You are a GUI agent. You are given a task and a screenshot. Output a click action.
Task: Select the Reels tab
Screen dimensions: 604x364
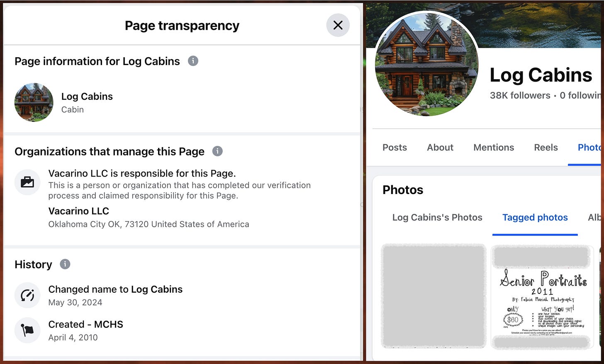pos(546,147)
